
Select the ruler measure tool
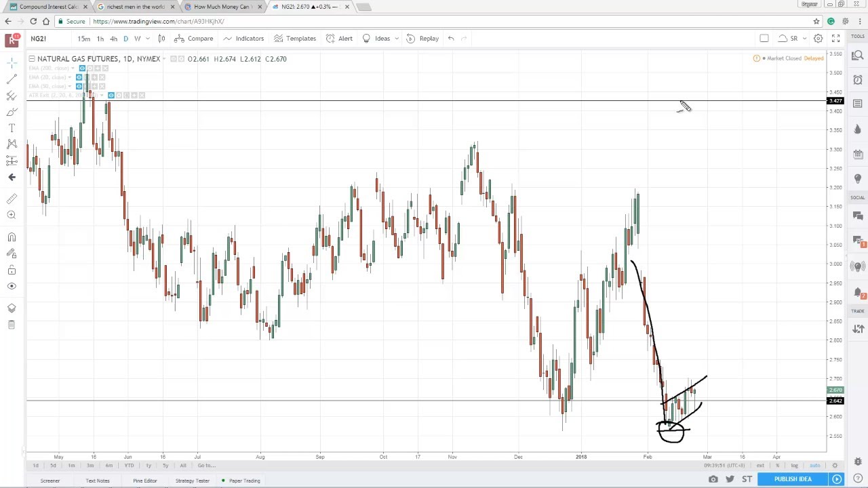[12, 199]
